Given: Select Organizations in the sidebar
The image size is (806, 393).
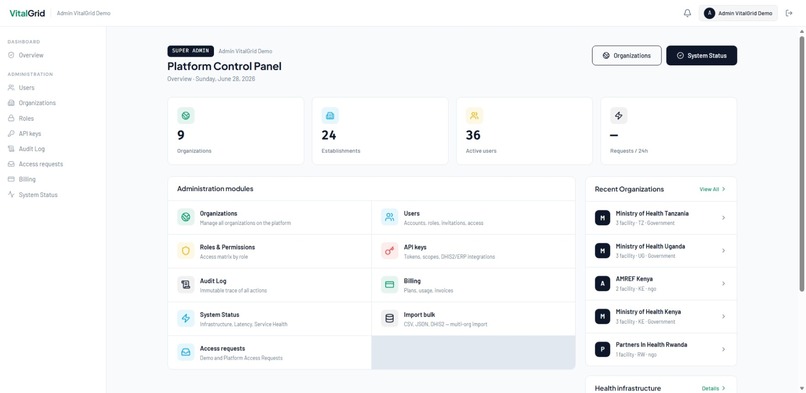Looking at the screenshot, I should pyautogui.click(x=37, y=103).
